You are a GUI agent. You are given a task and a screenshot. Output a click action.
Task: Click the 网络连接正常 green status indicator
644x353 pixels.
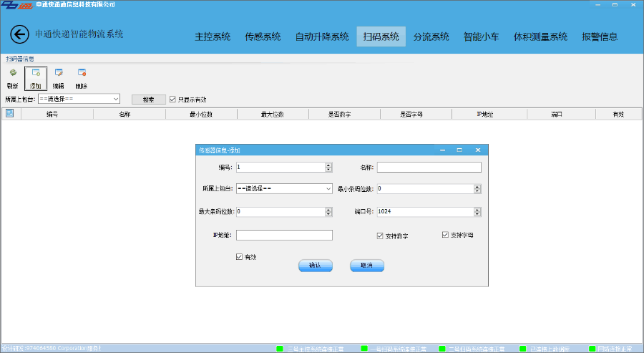(x=592, y=349)
